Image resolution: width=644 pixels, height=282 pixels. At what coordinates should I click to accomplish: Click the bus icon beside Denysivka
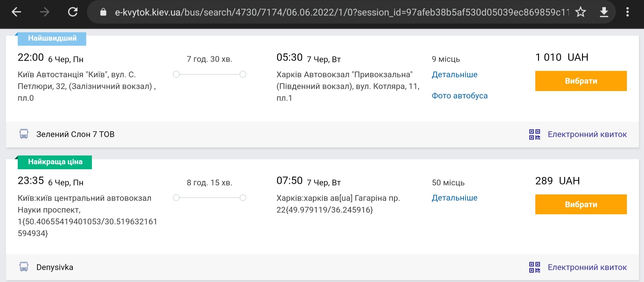pos(24,267)
